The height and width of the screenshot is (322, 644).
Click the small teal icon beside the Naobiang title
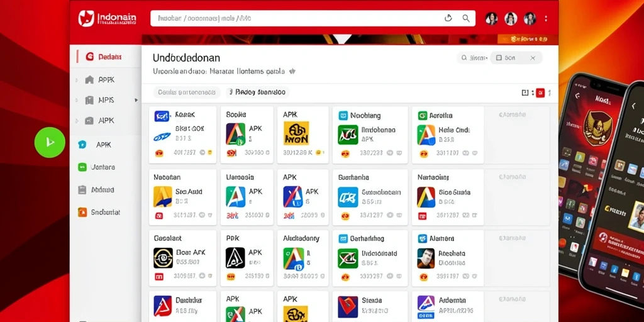[x=343, y=116]
